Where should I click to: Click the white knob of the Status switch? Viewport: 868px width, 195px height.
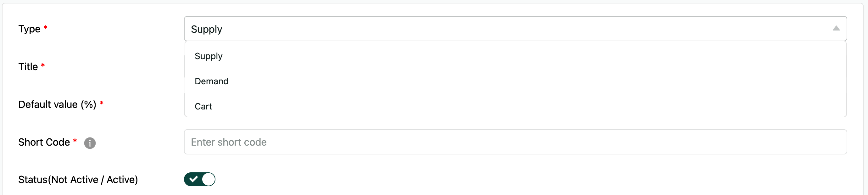tap(208, 179)
